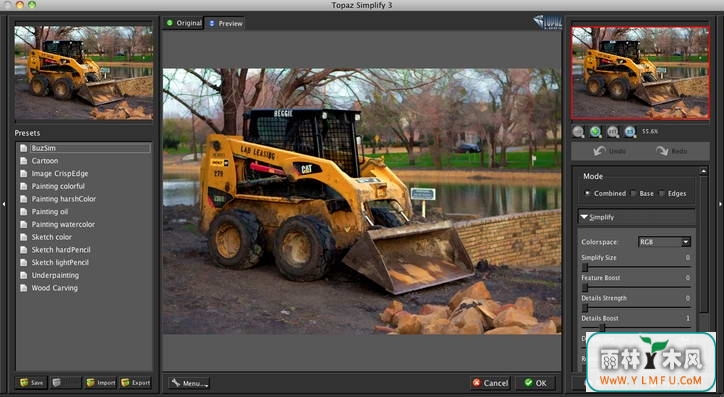Click the document icon beside Painting watercolor
This screenshot has height=397, width=724.
coord(24,224)
